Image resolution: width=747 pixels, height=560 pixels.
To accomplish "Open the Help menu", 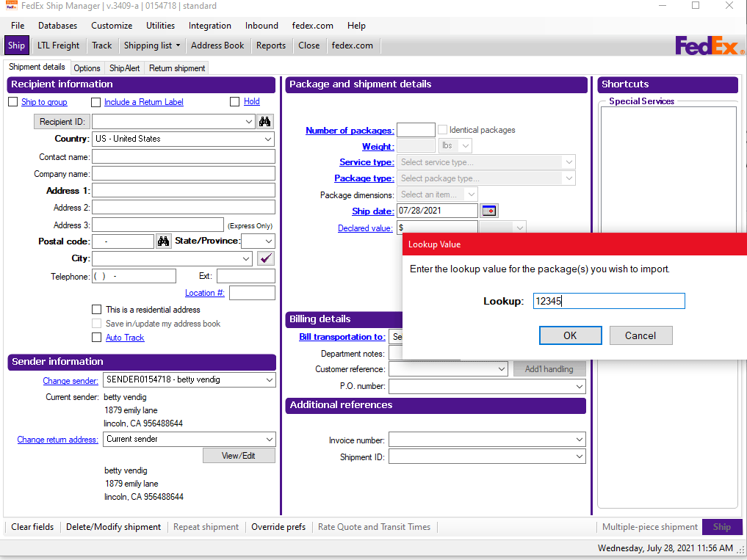I will (356, 26).
